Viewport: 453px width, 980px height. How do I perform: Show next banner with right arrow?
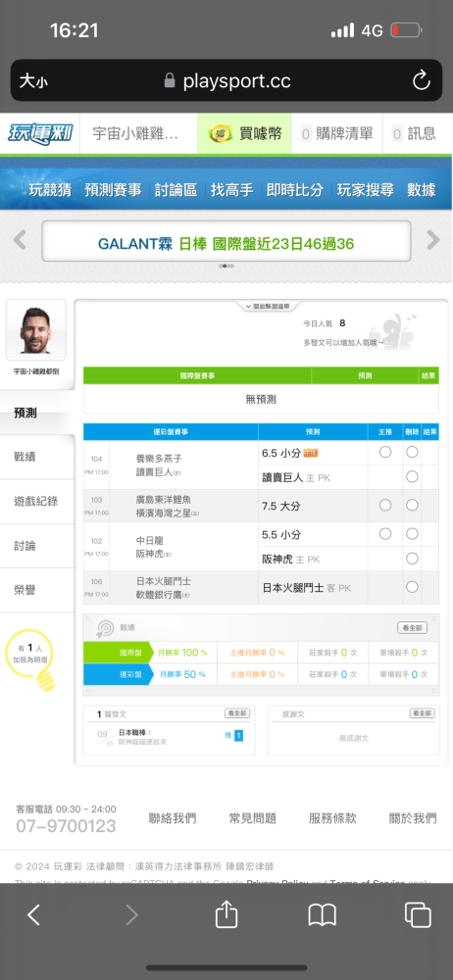coord(433,240)
